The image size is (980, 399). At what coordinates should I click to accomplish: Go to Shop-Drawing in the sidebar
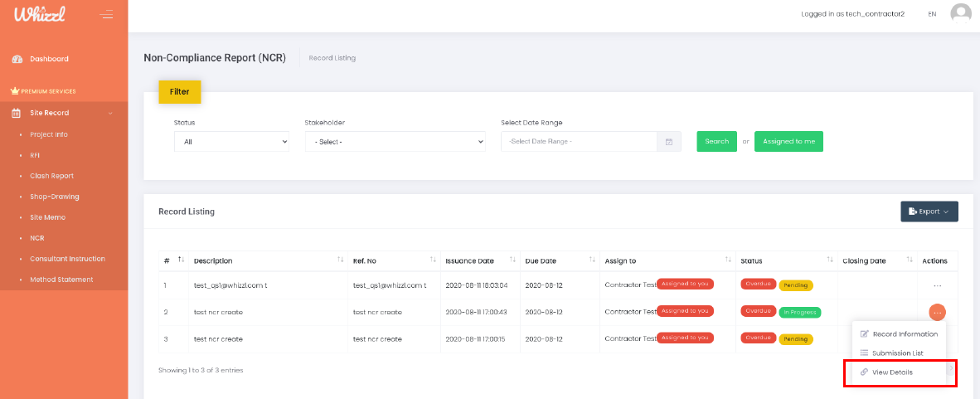pyautogui.click(x=55, y=197)
